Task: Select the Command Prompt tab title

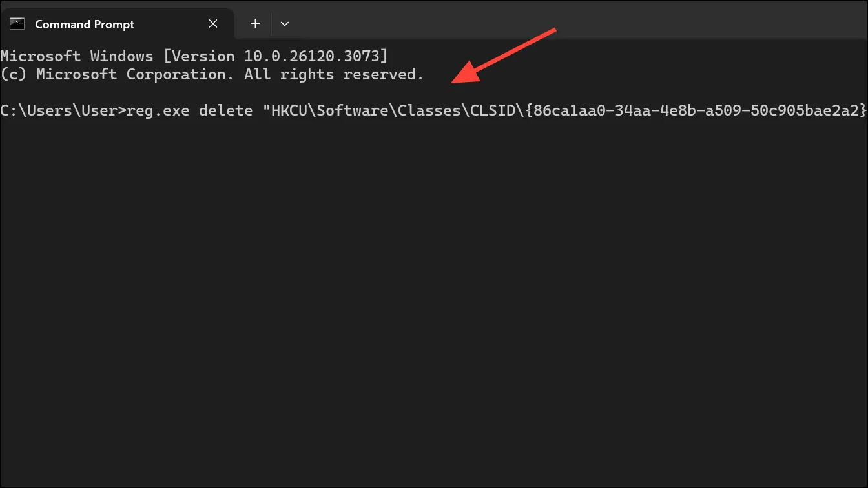Action: pos(85,25)
